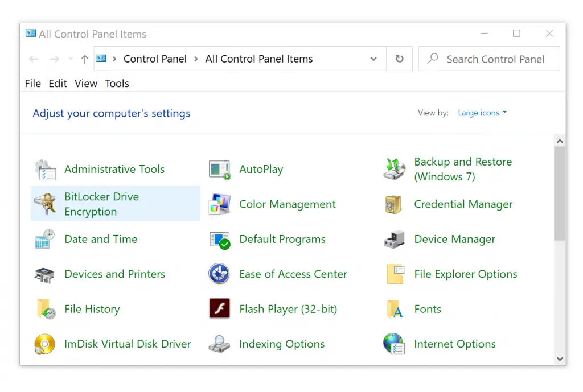Screen dimensions: 583x392
Task: Open the 'View by' large icons dropdown
Action: 481,113
